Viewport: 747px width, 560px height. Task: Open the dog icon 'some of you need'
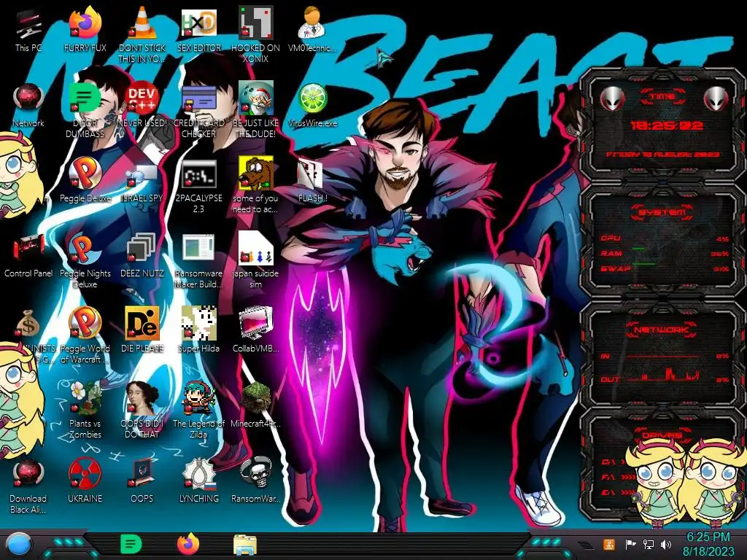255,184
